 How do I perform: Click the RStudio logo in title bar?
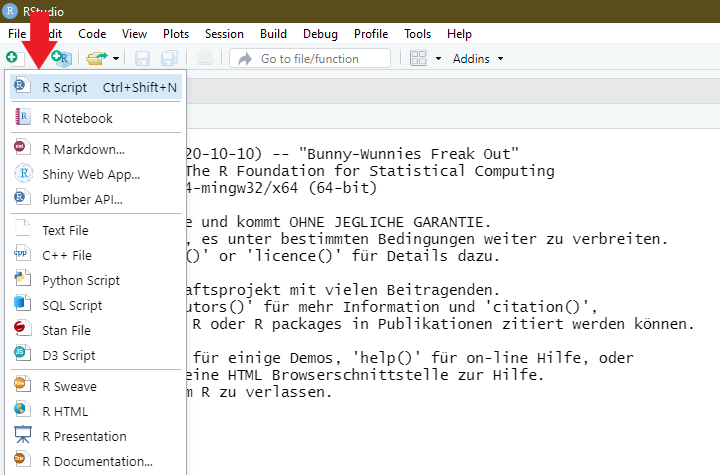coord(10,11)
